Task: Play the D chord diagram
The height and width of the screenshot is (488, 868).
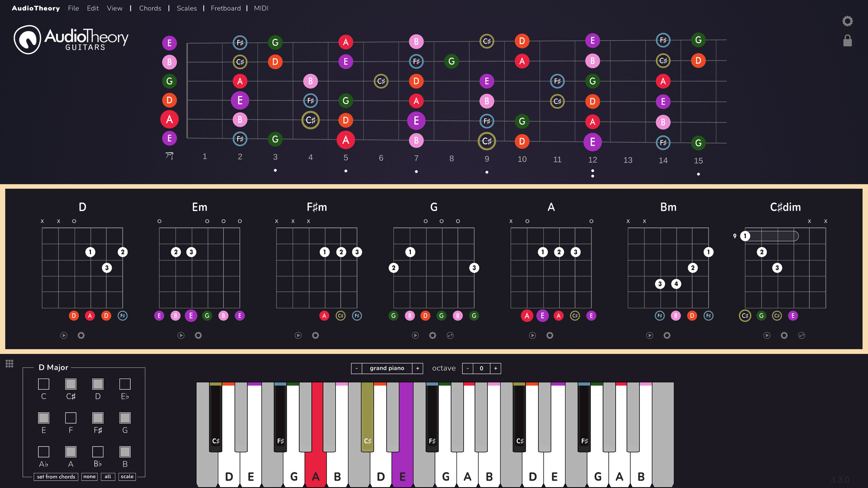Action: (x=64, y=335)
